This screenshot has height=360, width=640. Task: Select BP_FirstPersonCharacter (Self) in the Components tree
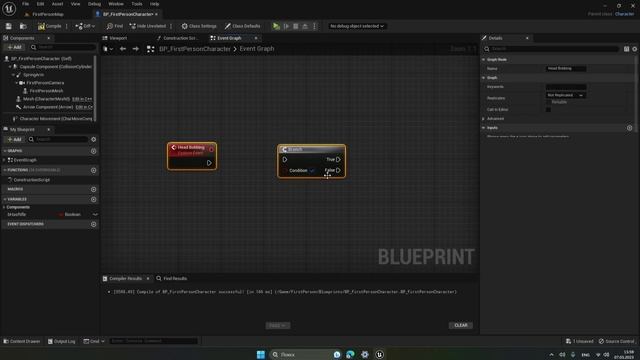pyautogui.click(x=41, y=59)
